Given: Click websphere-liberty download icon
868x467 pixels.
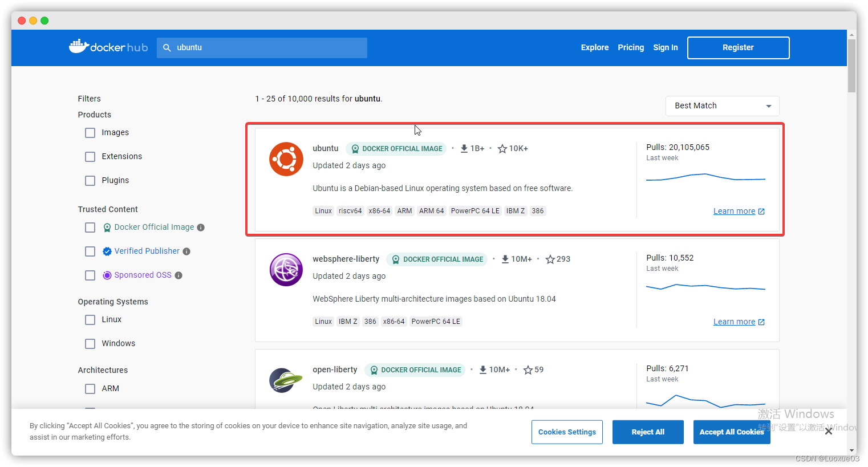Looking at the screenshot, I should tap(505, 259).
